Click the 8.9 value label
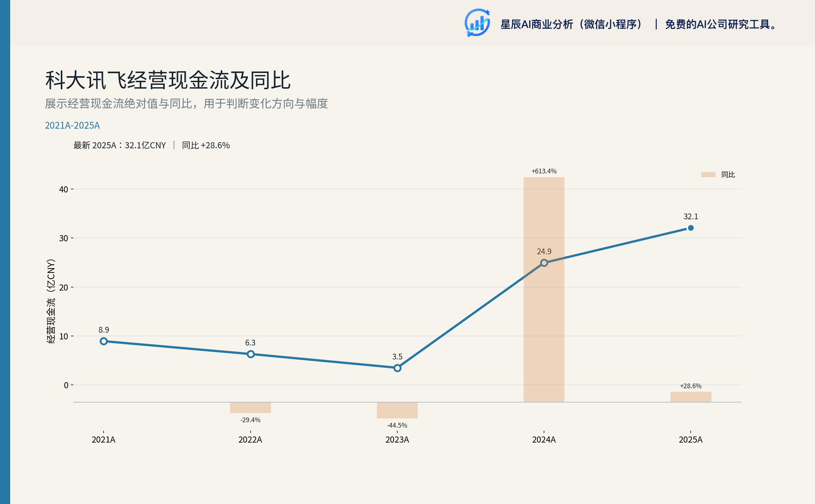Screen dimensions: 815x504 point(104,330)
